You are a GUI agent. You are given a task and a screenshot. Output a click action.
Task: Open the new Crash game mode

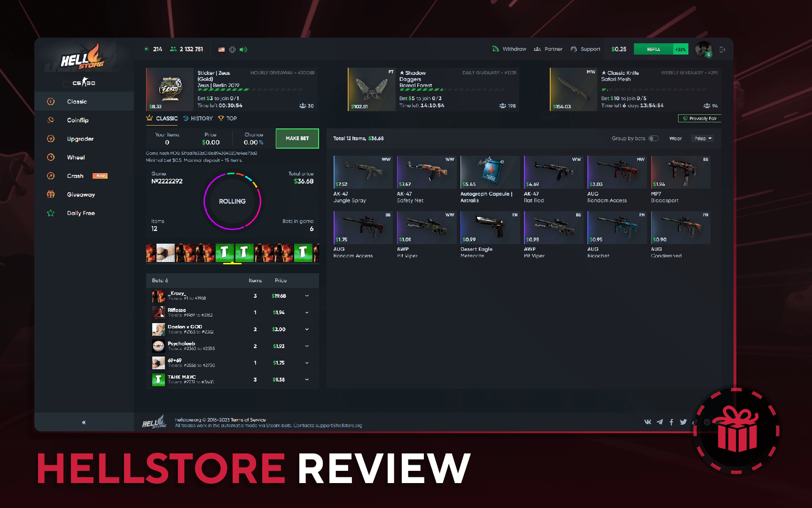click(x=75, y=176)
